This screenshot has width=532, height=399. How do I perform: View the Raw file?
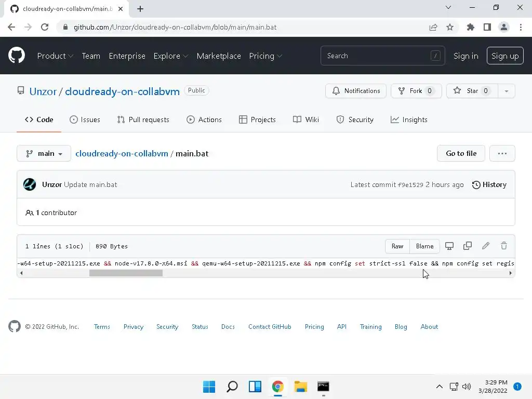(x=397, y=246)
